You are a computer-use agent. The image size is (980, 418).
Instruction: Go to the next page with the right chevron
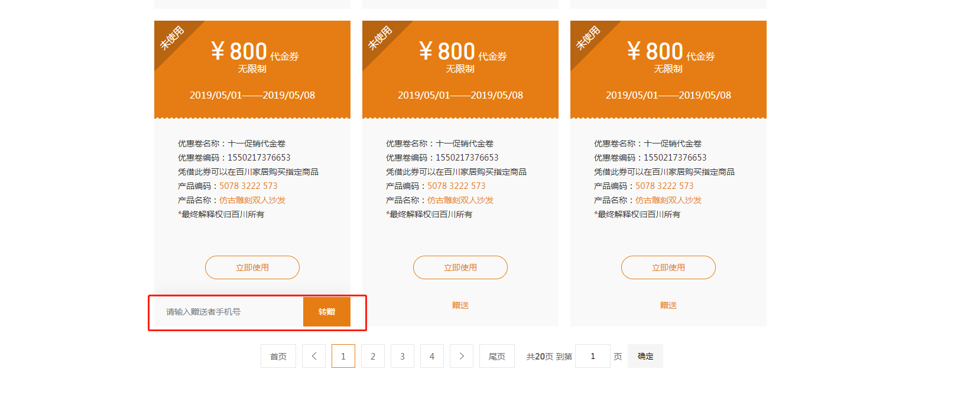pos(462,356)
